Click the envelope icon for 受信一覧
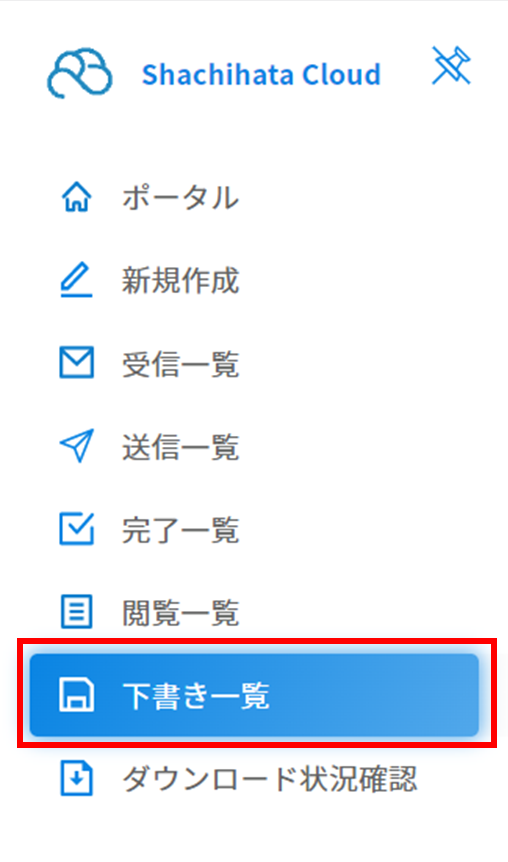This screenshot has height=862, width=508. [x=76, y=363]
